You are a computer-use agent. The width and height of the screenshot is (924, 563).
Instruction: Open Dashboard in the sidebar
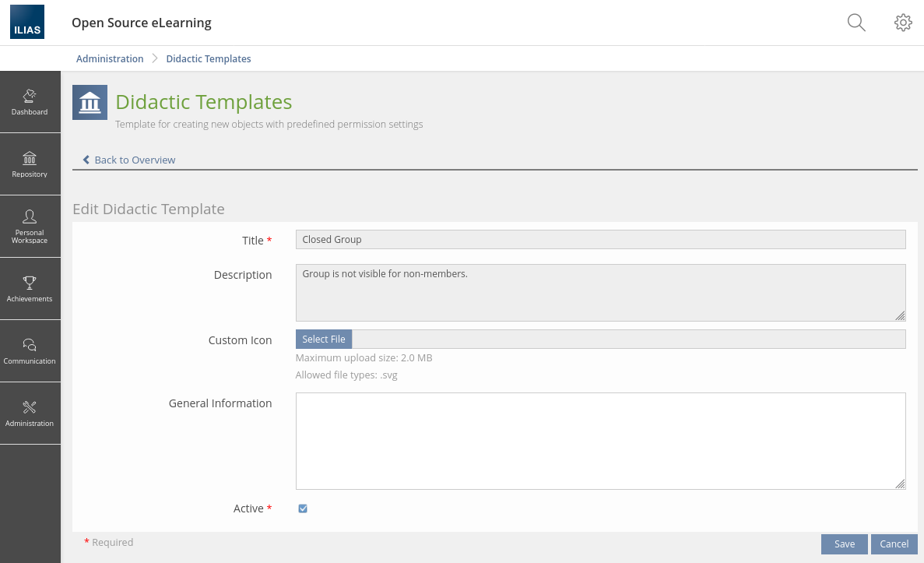click(x=30, y=102)
